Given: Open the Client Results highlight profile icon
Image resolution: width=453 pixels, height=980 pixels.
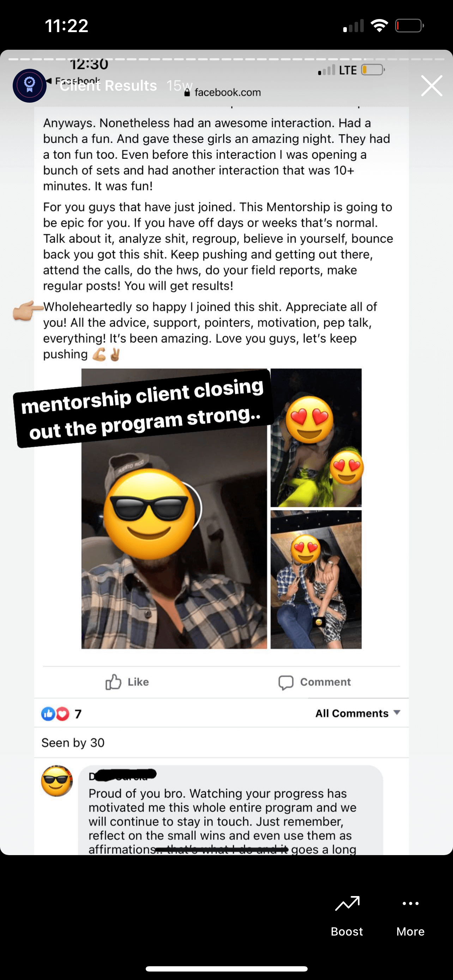Looking at the screenshot, I should (30, 86).
